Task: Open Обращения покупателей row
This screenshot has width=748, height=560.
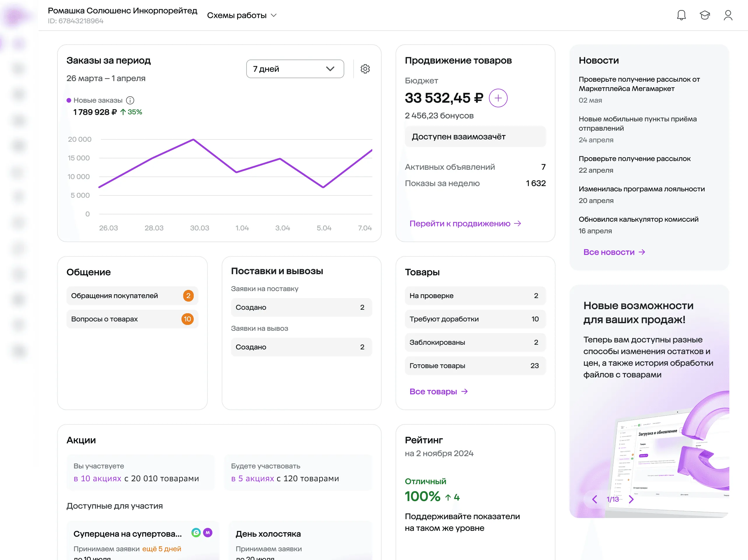Action: click(x=132, y=296)
